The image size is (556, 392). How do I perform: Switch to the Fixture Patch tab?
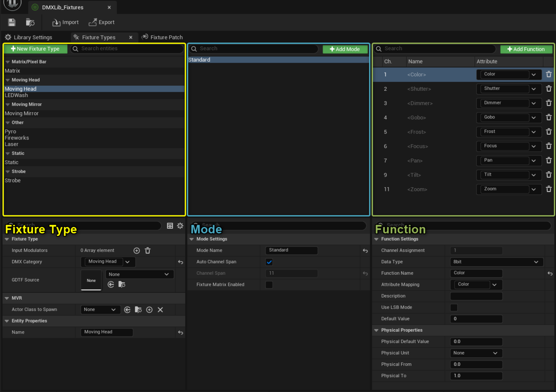pyautogui.click(x=163, y=37)
